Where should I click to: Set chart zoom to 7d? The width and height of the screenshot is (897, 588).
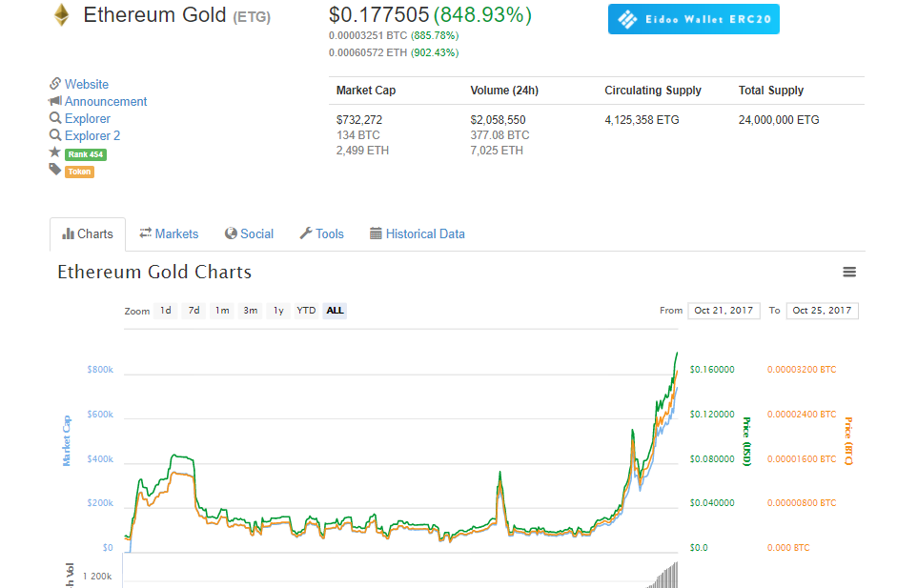pos(194,311)
